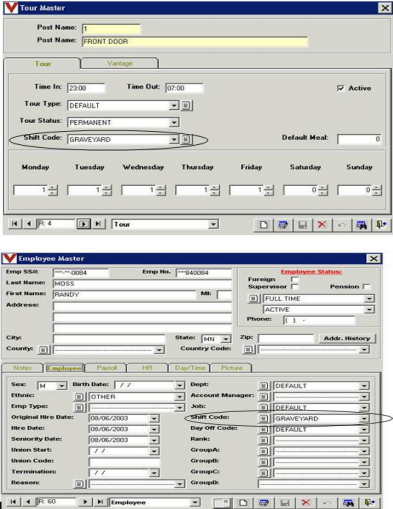Click find binoculars icon in Employee Master

click(348, 502)
